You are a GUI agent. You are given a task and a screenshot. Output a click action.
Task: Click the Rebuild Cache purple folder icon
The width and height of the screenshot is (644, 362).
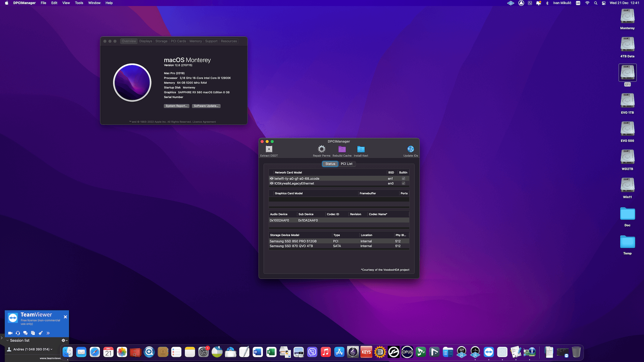342,149
